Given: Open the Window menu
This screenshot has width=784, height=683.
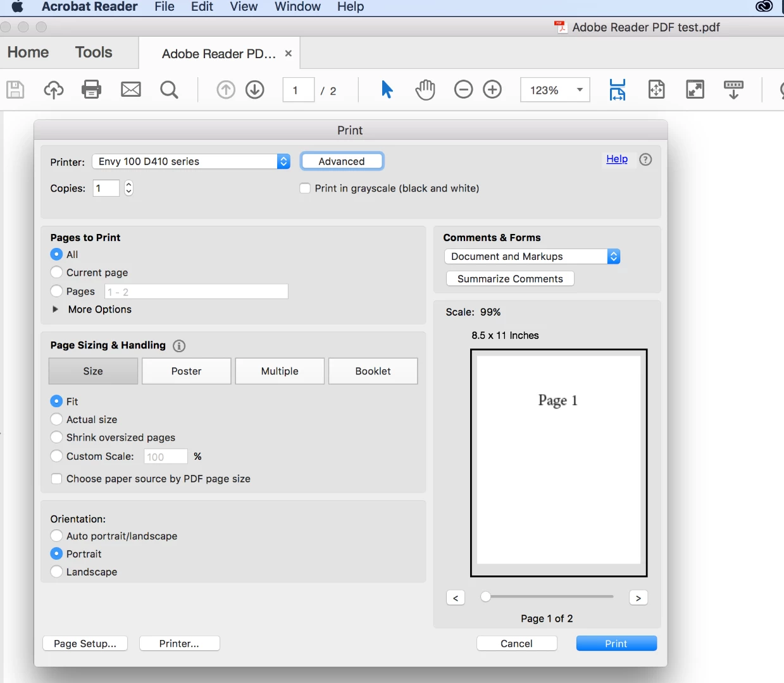Looking at the screenshot, I should [x=297, y=7].
